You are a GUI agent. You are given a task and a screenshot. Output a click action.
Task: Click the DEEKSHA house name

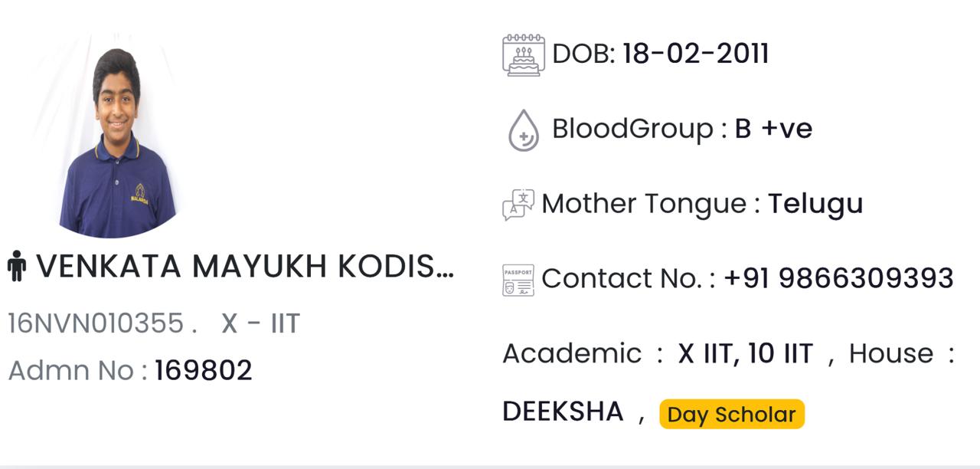[x=563, y=412]
